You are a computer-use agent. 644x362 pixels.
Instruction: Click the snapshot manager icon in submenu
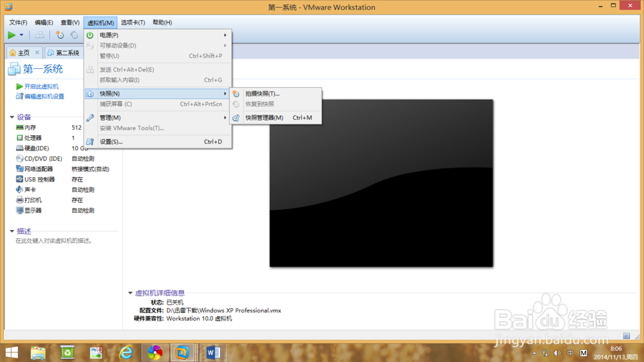[x=236, y=118]
